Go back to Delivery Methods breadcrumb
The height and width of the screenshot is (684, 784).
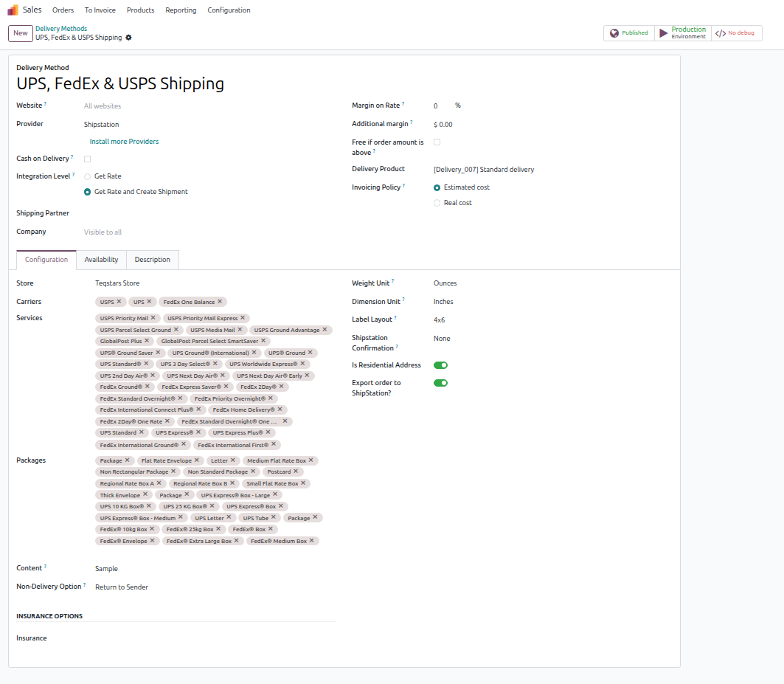tap(61, 29)
